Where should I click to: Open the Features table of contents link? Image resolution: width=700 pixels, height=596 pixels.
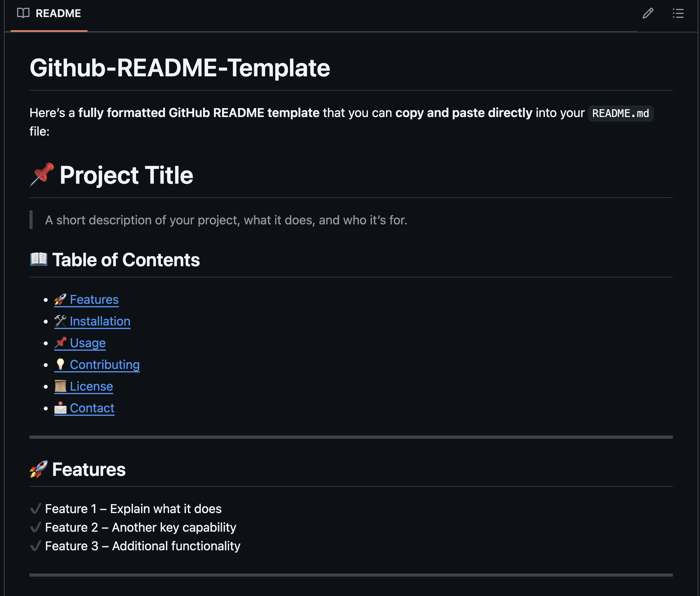pyautogui.click(x=86, y=300)
